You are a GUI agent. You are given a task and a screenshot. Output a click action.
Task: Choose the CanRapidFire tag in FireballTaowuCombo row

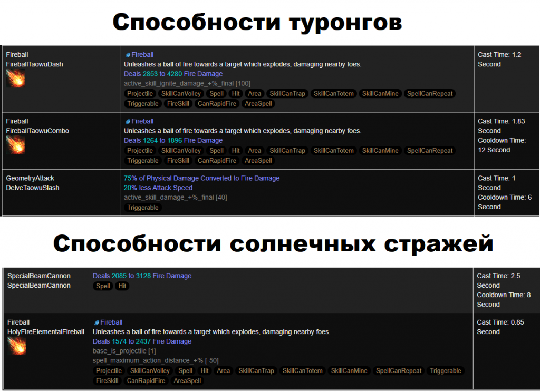point(217,161)
